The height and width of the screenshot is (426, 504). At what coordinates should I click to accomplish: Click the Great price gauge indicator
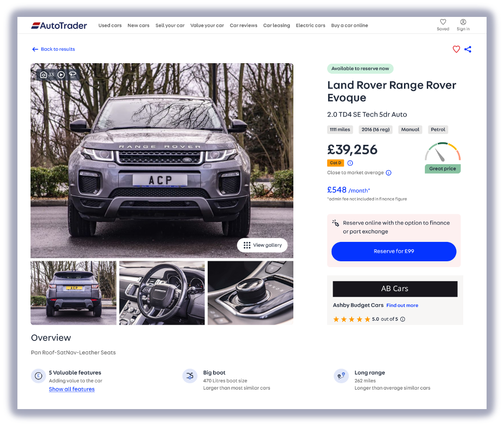443,158
